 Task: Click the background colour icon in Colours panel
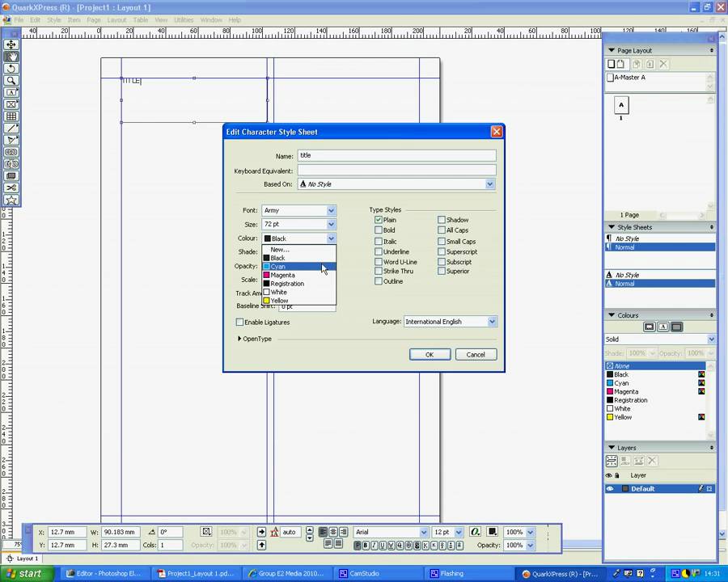pos(677,327)
